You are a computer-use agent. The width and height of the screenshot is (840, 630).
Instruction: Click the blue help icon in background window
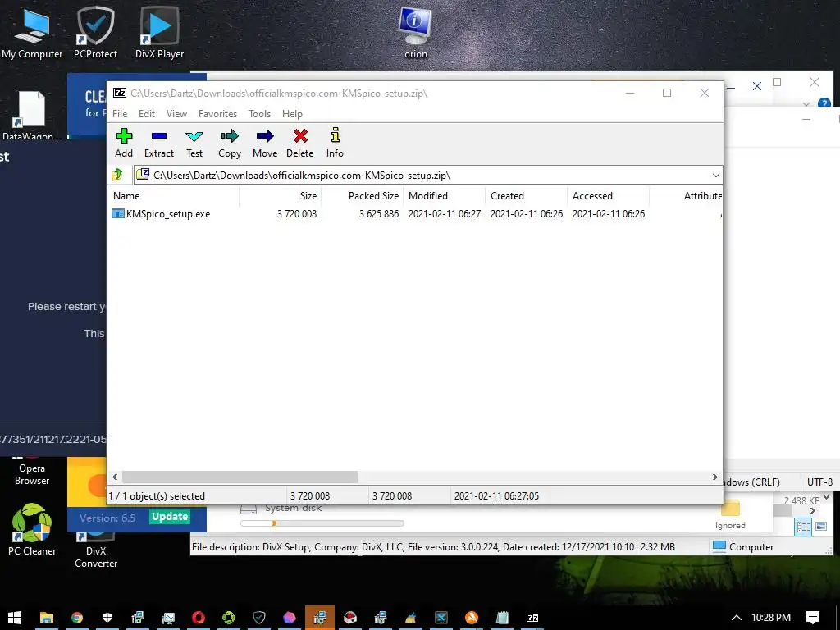pyautogui.click(x=824, y=103)
